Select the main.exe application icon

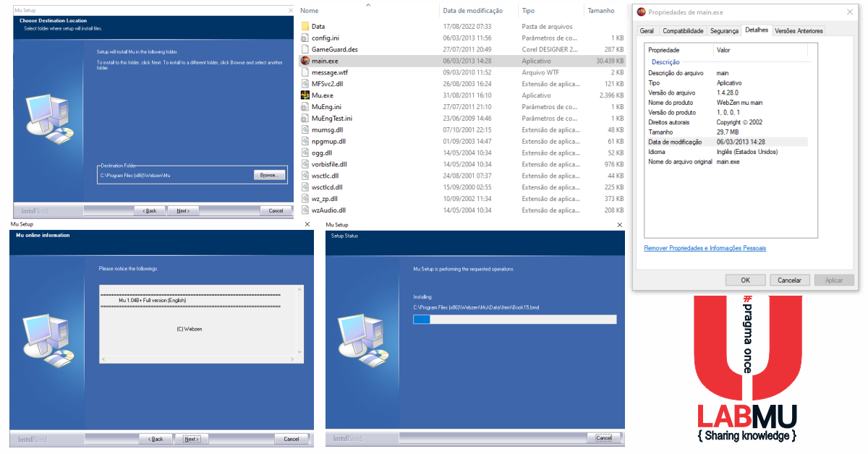[x=305, y=61]
